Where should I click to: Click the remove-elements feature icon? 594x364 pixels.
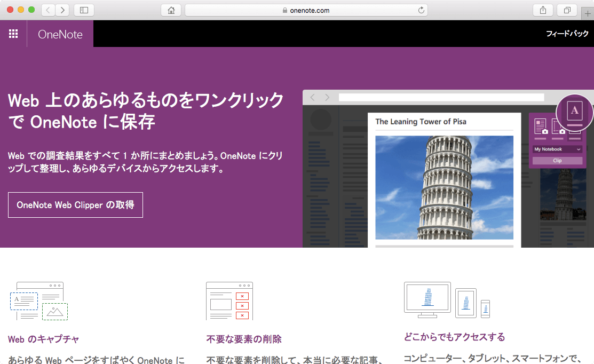coord(229,301)
